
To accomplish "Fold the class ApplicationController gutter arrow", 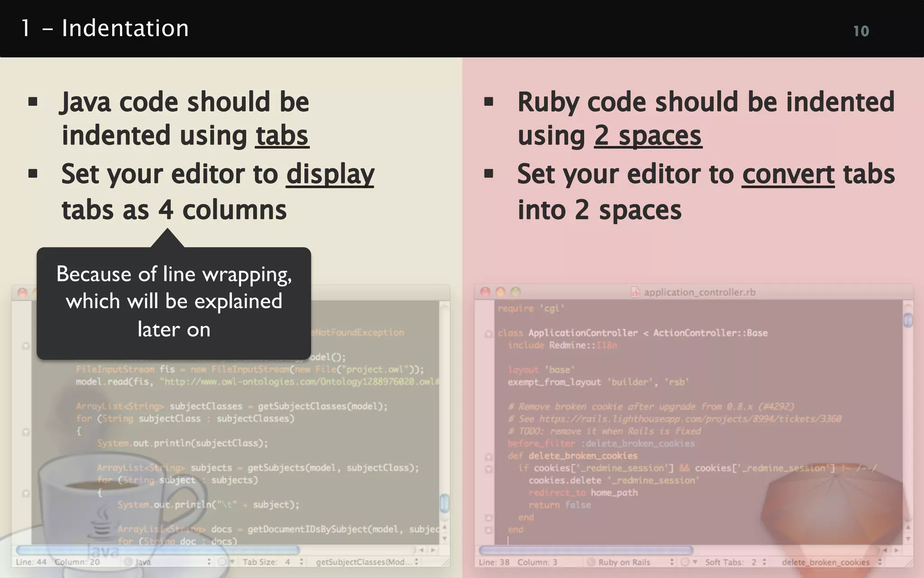I will (x=488, y=334).
